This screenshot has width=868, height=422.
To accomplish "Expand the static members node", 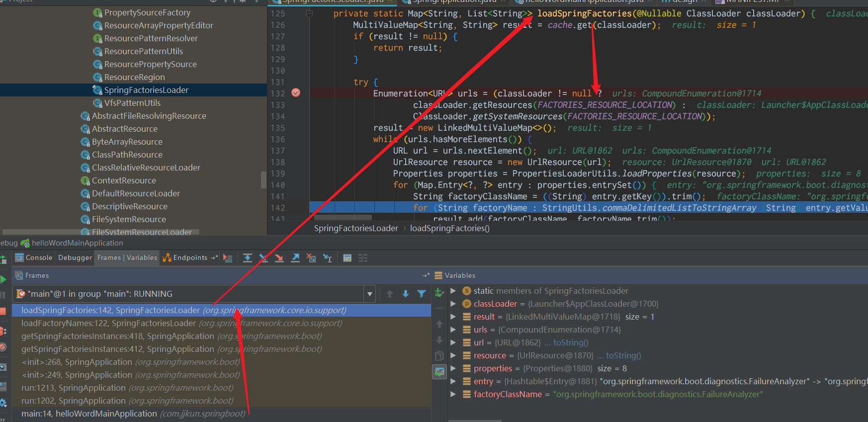I will coord(453,291).
